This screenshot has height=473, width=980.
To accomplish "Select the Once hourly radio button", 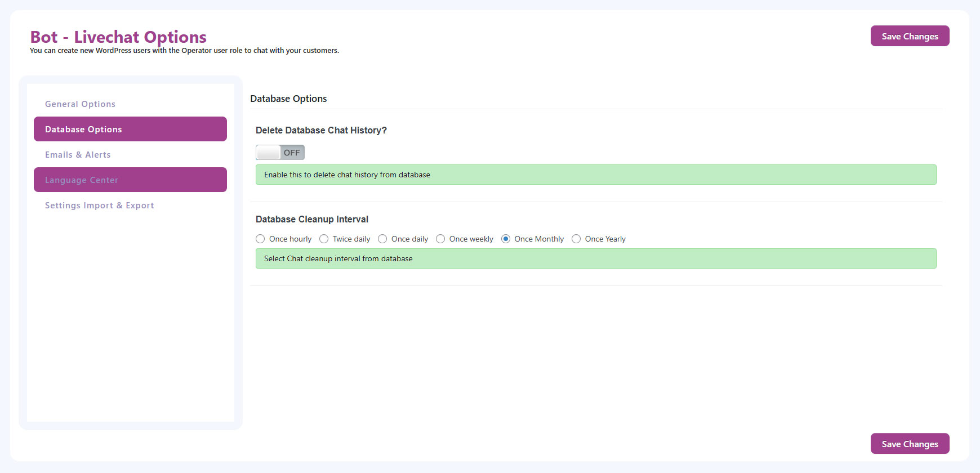I will tap(260, 239).
